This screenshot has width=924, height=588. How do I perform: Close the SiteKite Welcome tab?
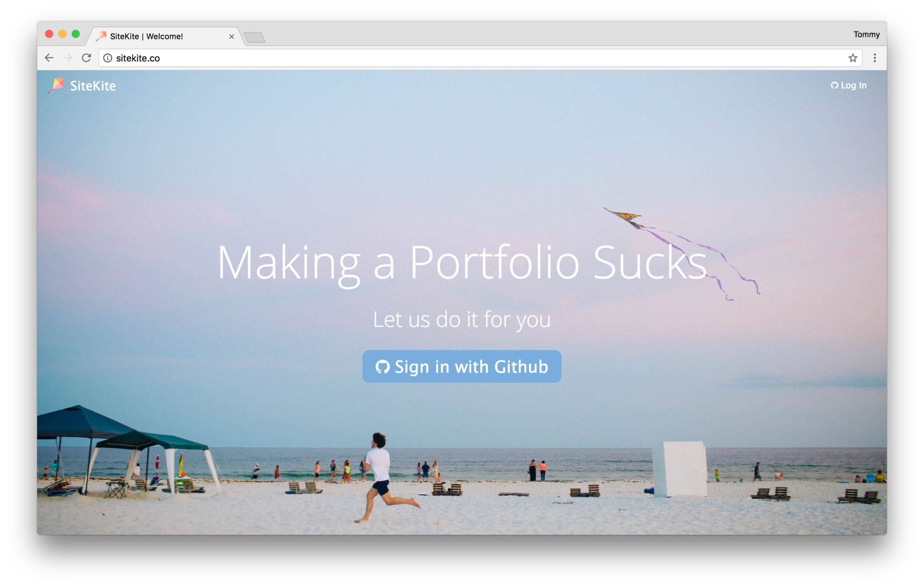[232, 37]
